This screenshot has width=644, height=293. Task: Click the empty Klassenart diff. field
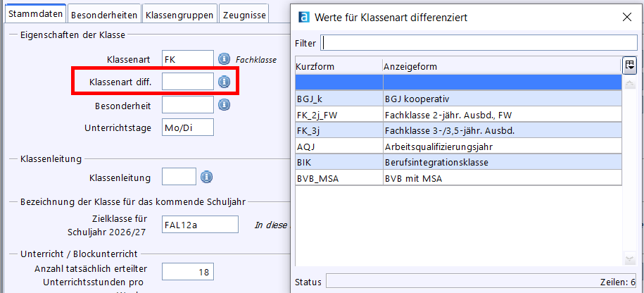(x=188, y=82)
